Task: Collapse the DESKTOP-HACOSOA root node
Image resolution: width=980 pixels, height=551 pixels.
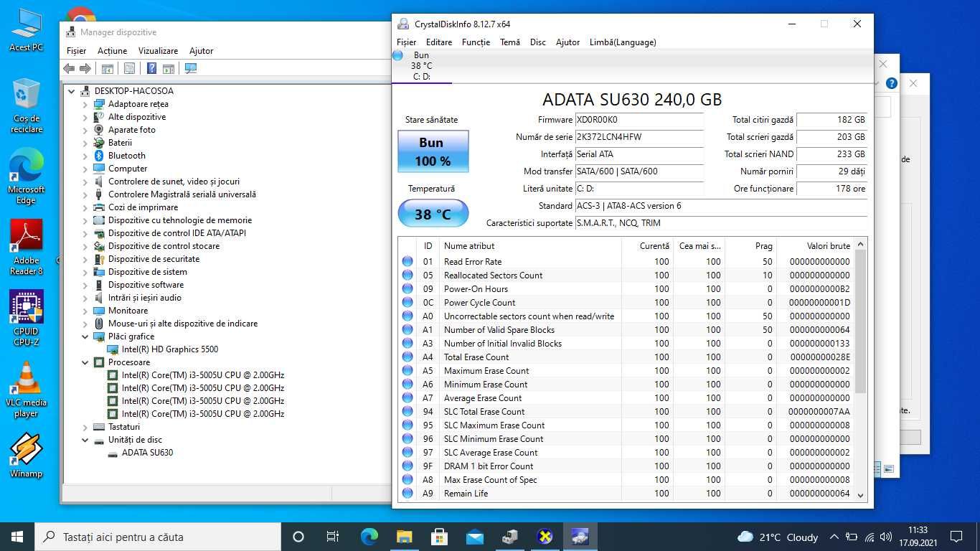Action: pos(72,91)
